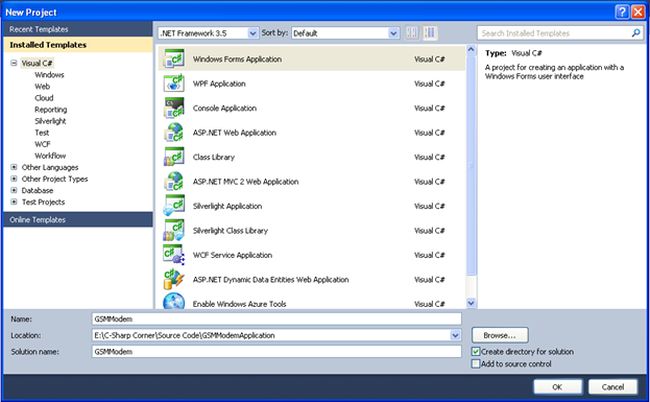Select the "Console Application" template name
This screenshot has height=402, width=650.
click(x=225, y=108)
